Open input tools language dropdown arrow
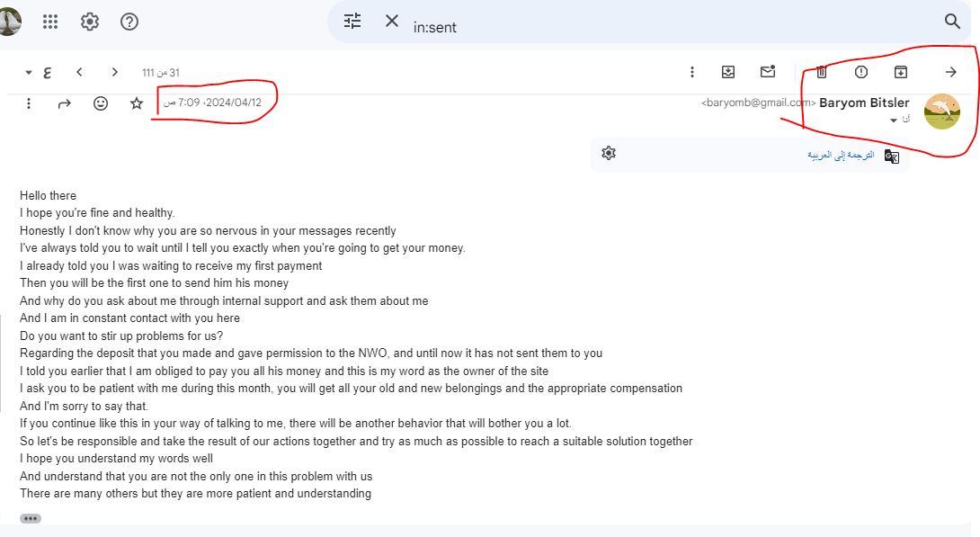This screenshot has width=980, height=537. point(28,72)
